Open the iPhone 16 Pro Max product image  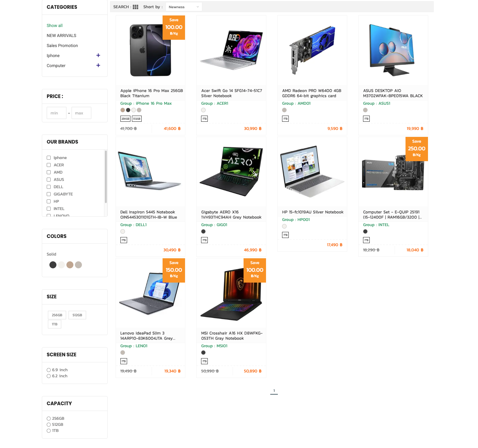tap(150, 50)
